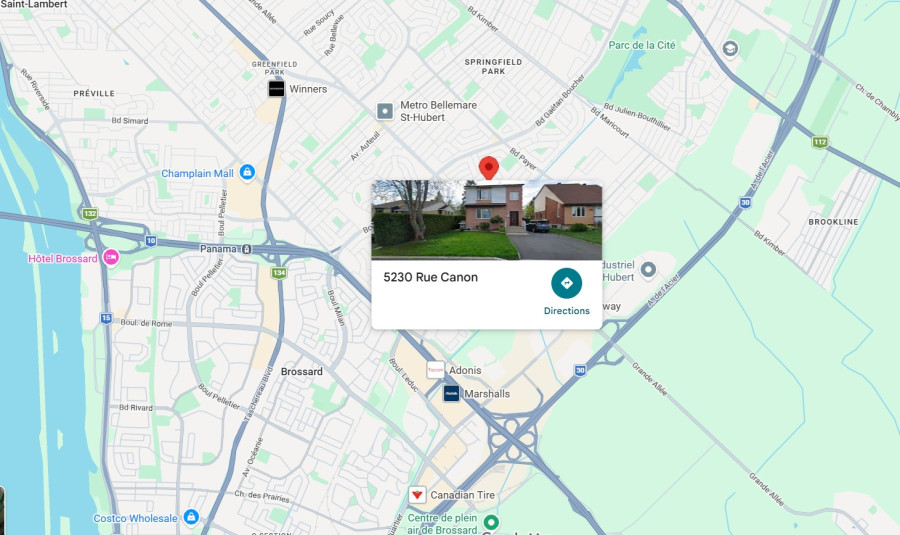Click the Brossard city label
The image size is (900, 535).
coord(302,371)
